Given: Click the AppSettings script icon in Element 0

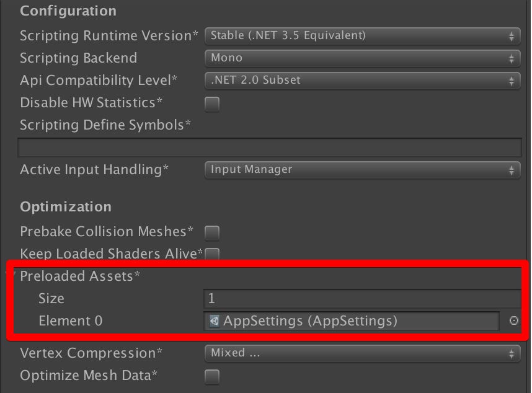Looking at the screenshot, I should point(214,320).
